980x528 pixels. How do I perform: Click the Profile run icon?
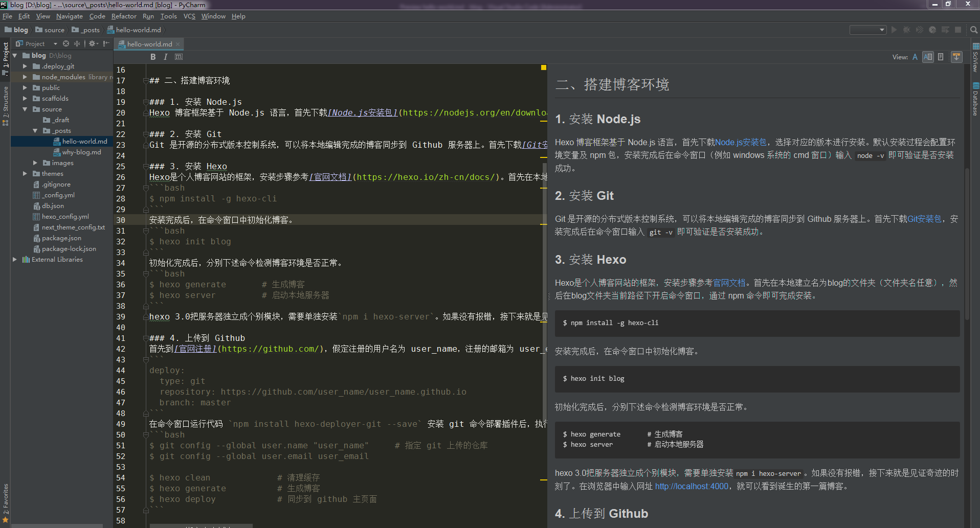[x=932, y=30]
